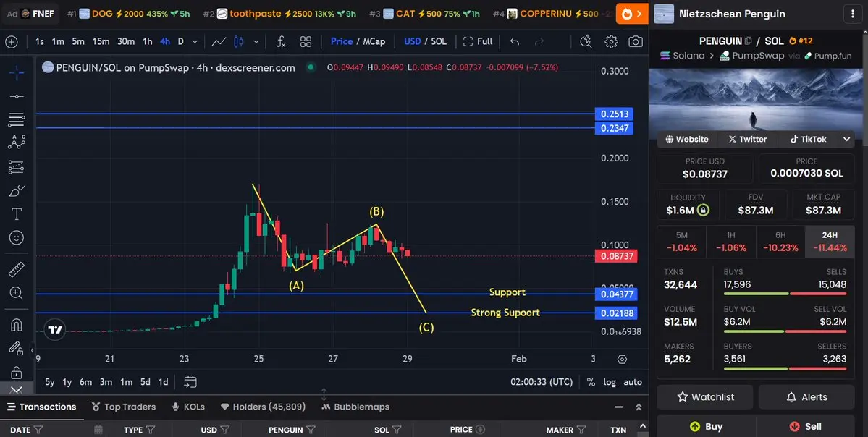This screenshot has width=868, height=437.
Task: Select the crosshair cursor tool
Action: click(17, 72)
